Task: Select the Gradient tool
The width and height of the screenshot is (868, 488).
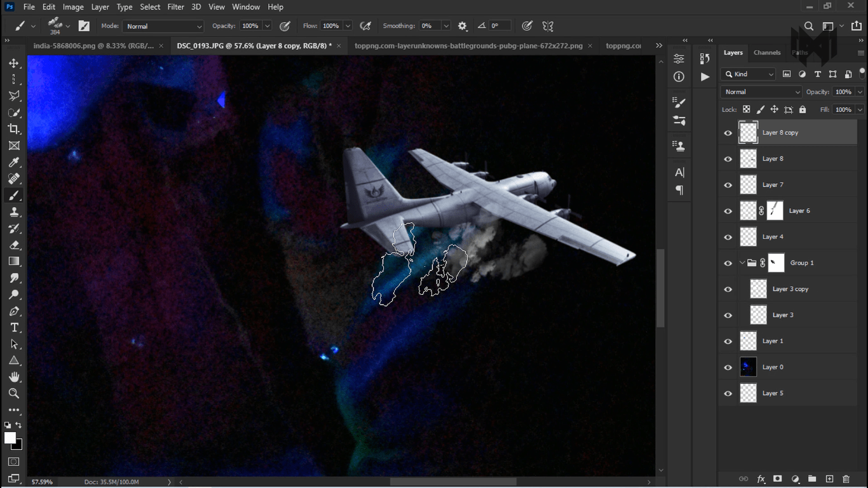Action: click(14, 261)
